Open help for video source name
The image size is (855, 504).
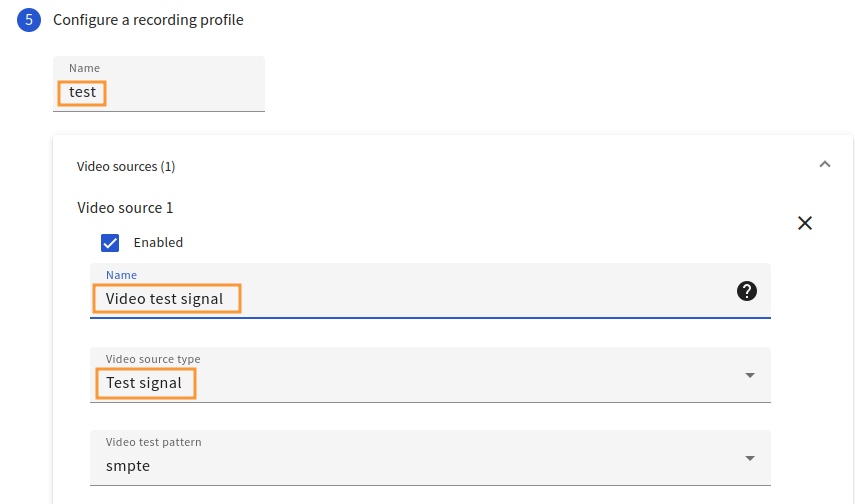[x=746, y=291]
